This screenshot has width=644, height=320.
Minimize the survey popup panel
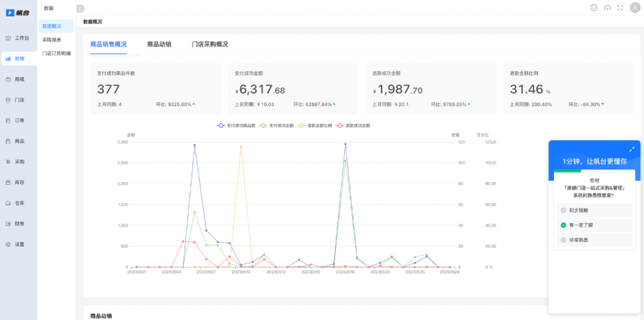click(x=631, y=150)
